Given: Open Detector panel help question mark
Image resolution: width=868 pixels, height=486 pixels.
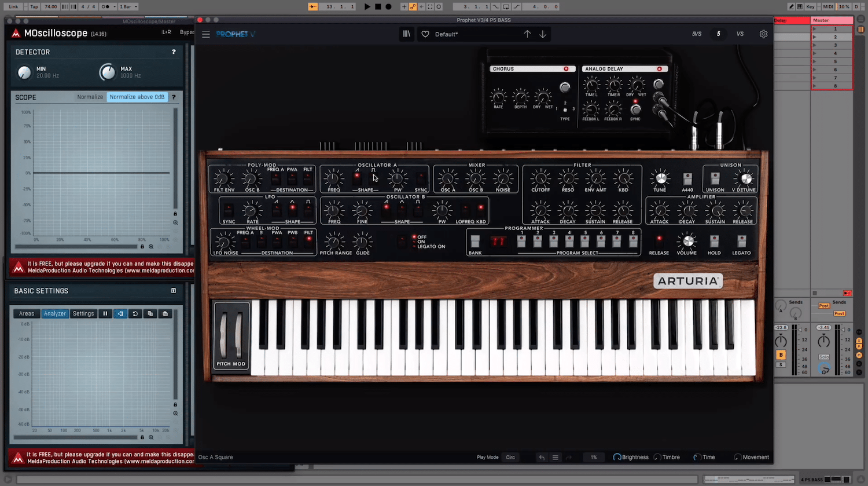Looking at the screenshot, I should (x=174, y=52).
